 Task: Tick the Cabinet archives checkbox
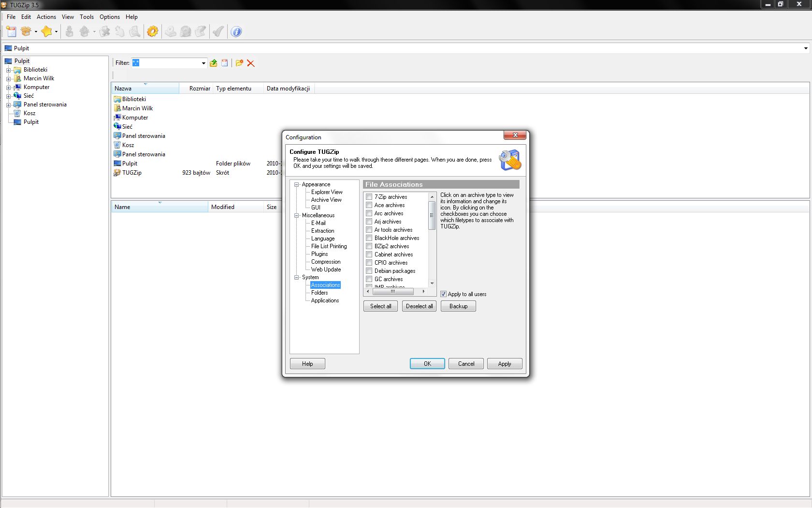tap(369, 254)
